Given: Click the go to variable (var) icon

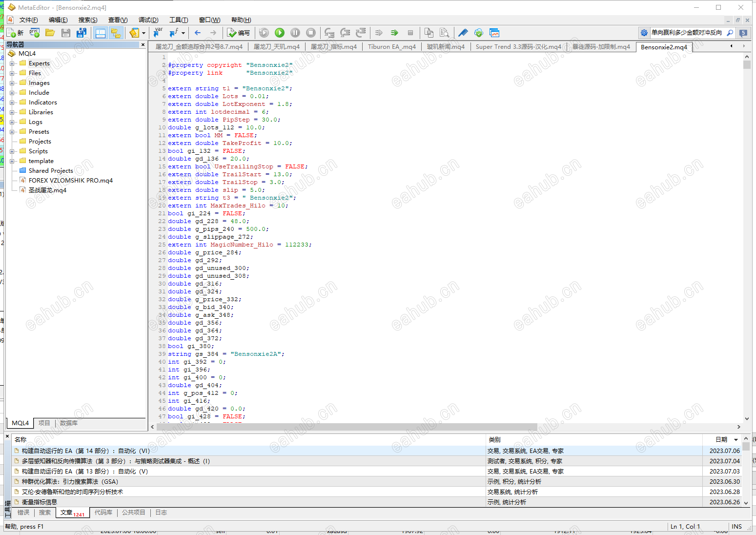Looking at the screenshot, I should pos(158,33).
